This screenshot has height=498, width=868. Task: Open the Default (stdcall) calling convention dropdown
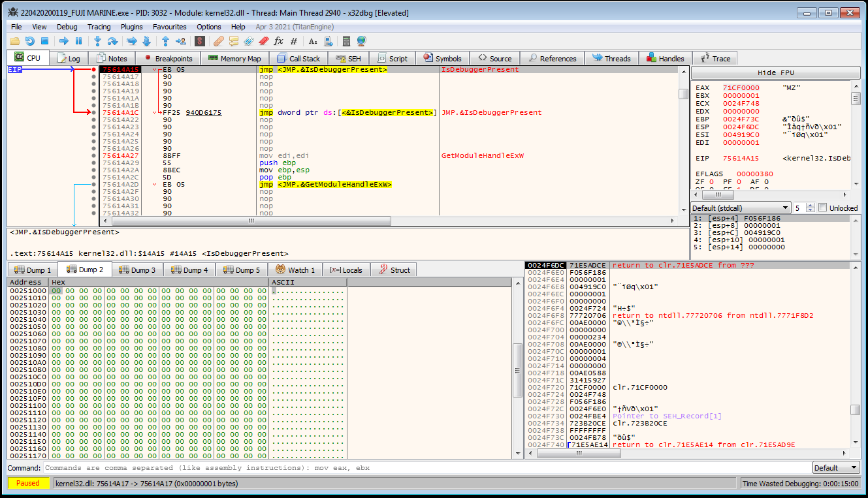click(x=741, y=208)
